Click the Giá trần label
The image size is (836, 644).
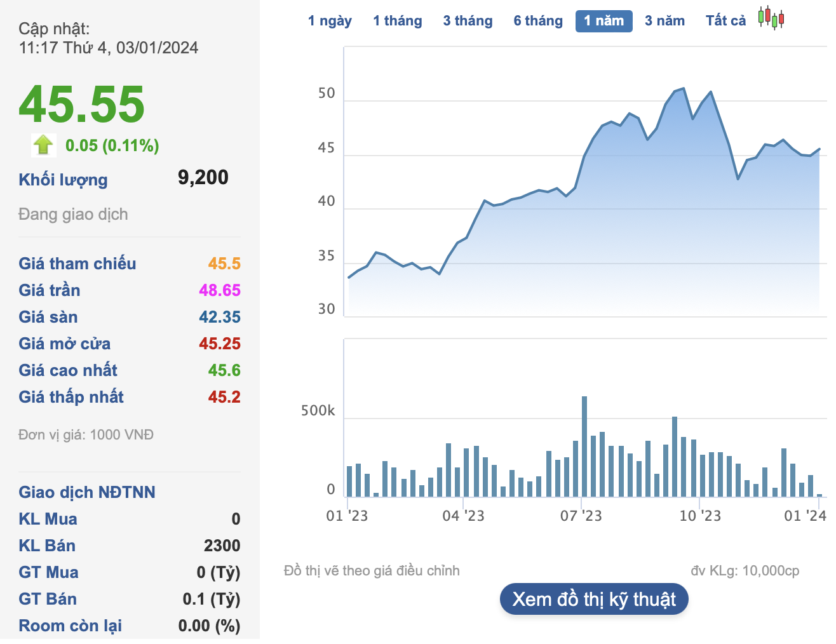click(x=50, y=290)
